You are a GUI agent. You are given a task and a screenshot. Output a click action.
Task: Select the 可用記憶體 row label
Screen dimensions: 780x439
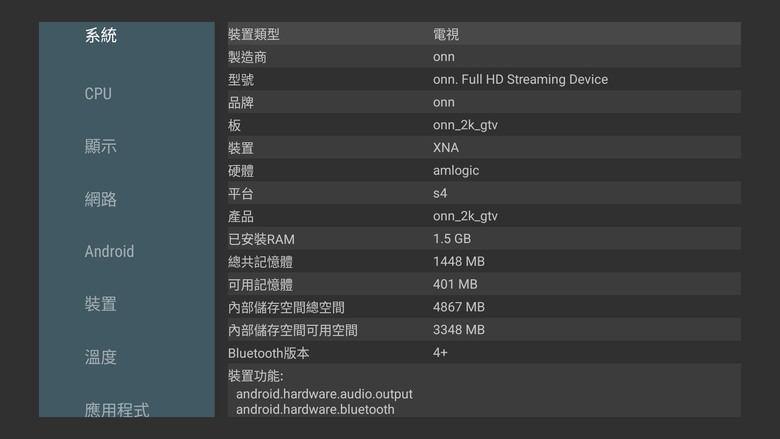[260, 285]
